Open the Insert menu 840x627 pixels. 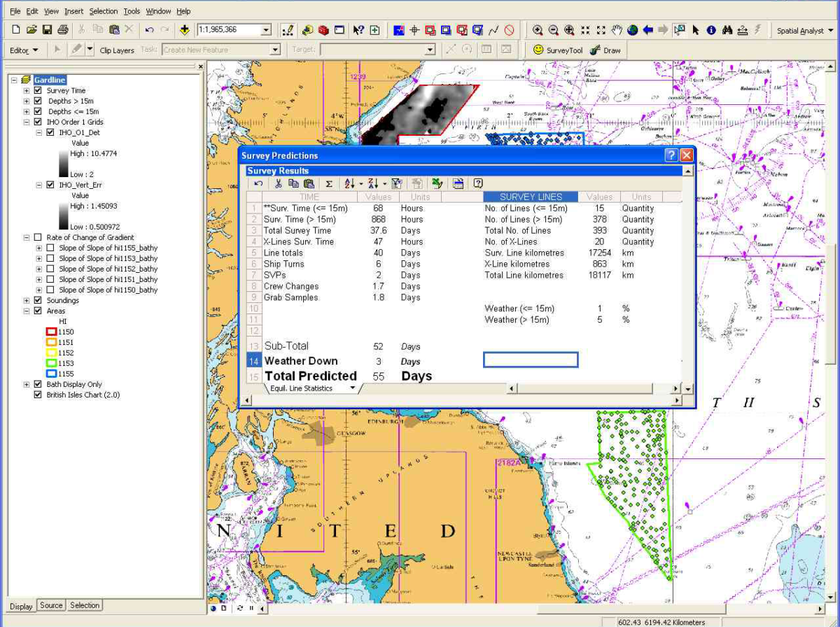point(73,11)
